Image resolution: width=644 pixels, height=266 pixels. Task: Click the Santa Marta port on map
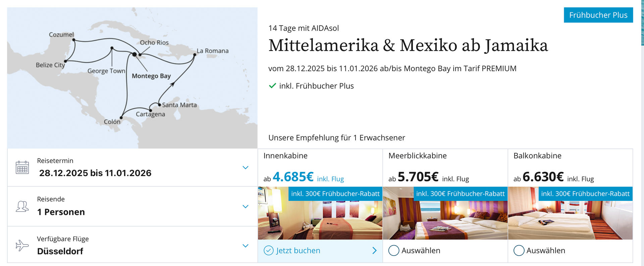(x=159, y=105)
